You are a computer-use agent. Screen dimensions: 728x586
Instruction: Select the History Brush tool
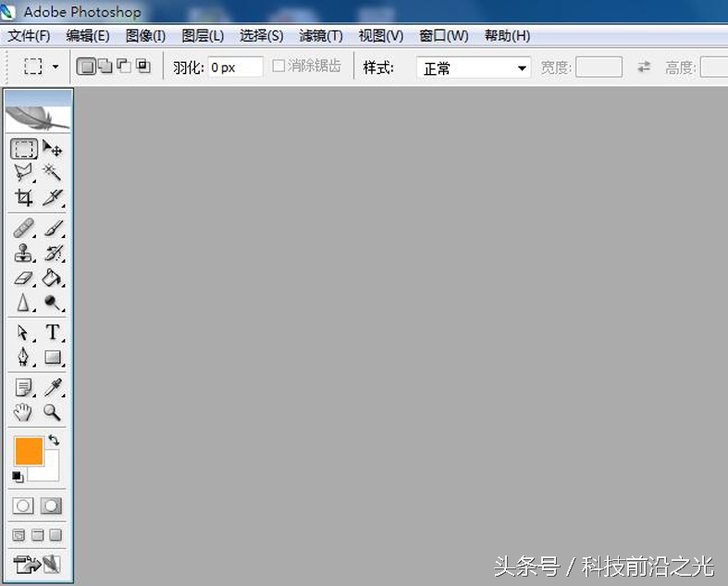(53, 253)
